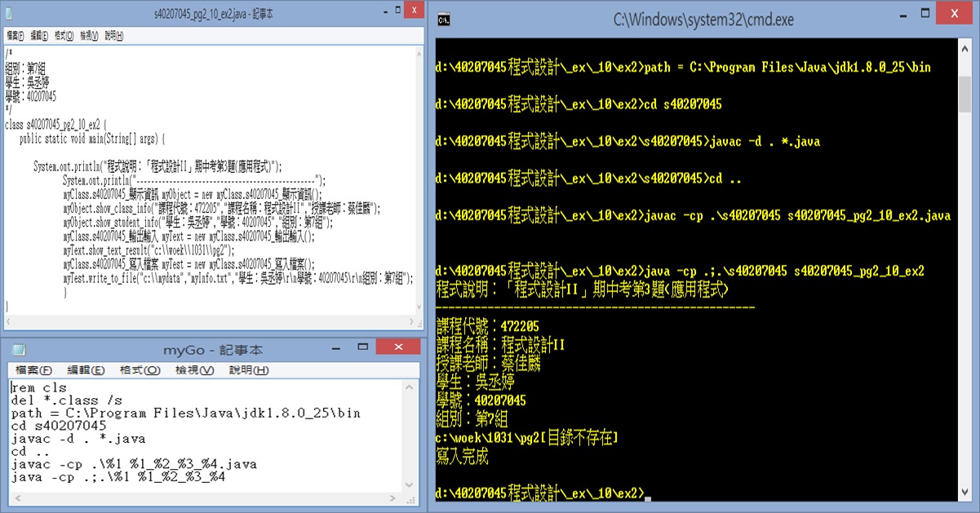The width and height of the screenshot is (980, 513).
Task: Close the java file Notepad window
Action: pos(414,10)
